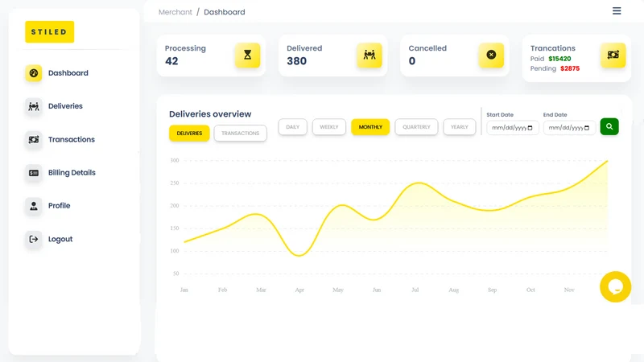Click the Merchant breadcrumb link
Image resolution: width=644 pixels, height=362 pixels.
point(175,12)
